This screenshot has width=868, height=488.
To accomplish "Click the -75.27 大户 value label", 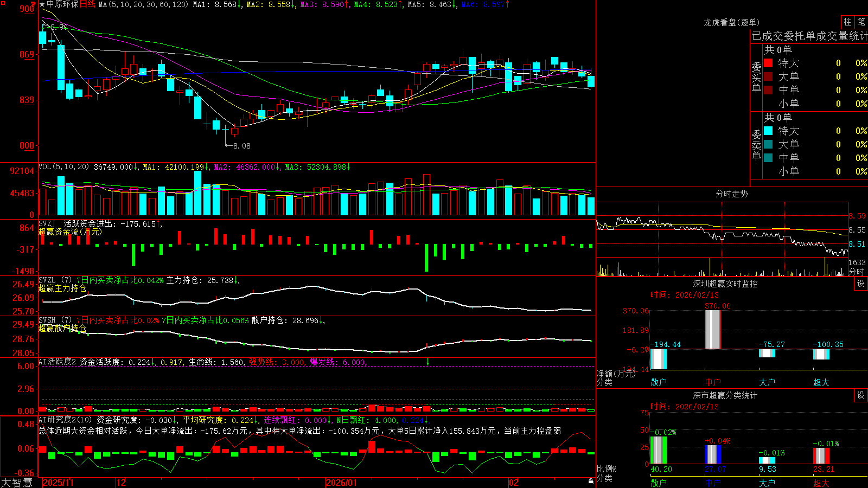I will 771,344.
